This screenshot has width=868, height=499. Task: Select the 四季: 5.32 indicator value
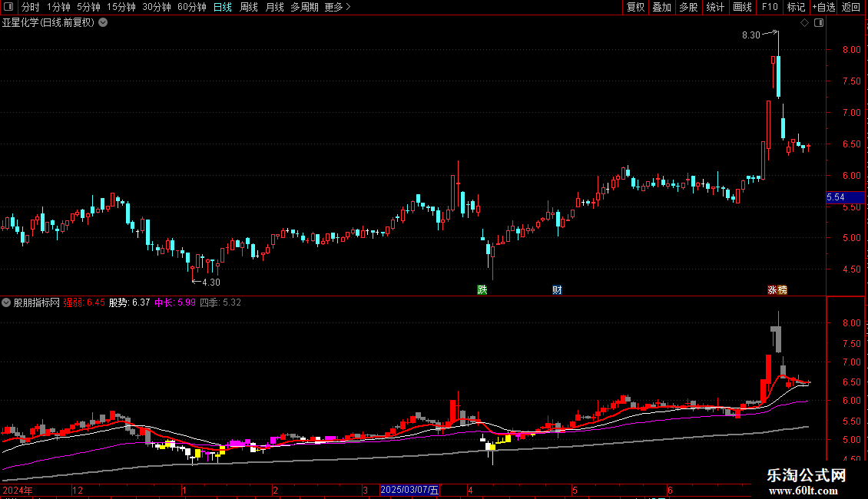220,302
